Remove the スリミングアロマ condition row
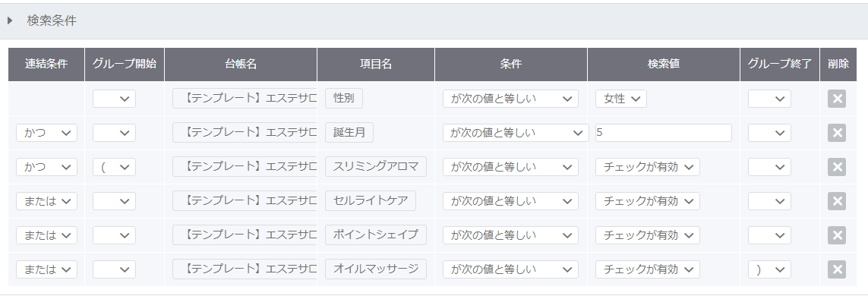The height and width of the screenshot is (296, 868). point(836,167)
